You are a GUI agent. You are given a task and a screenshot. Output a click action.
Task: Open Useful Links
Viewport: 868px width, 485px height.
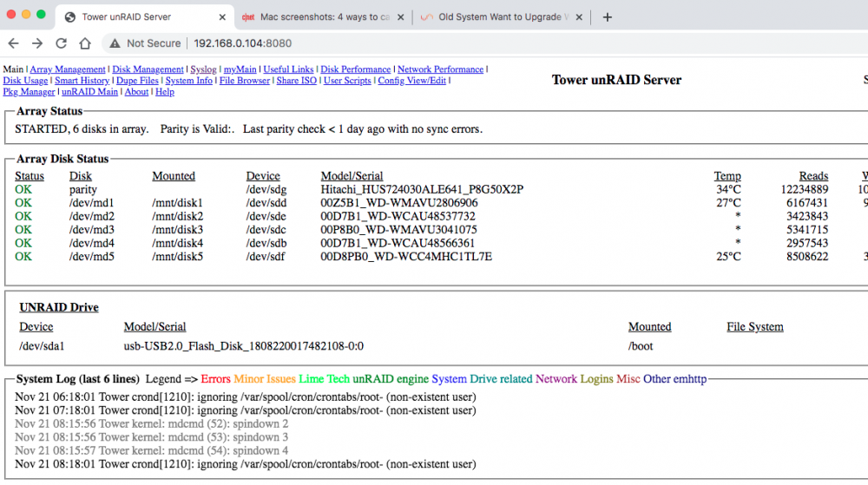288,69
